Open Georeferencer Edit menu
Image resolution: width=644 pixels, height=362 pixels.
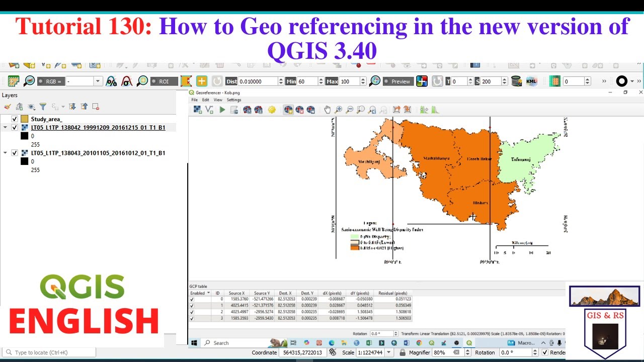206,100
